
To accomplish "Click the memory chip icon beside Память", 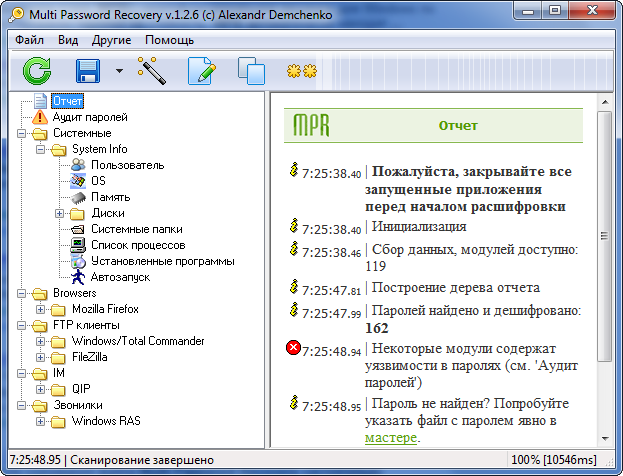I will pyautogui.click(x=78, y=197).
